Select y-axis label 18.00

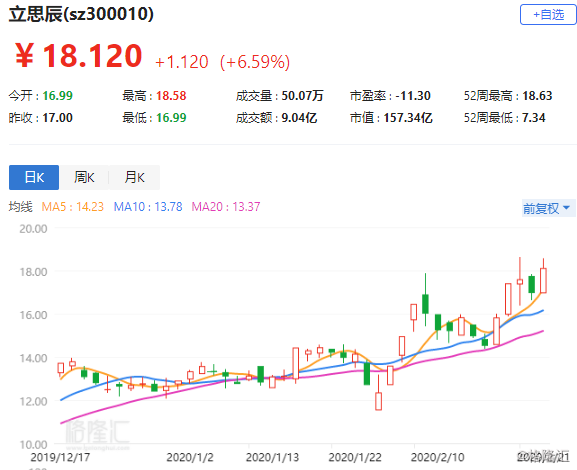point(33,272)
